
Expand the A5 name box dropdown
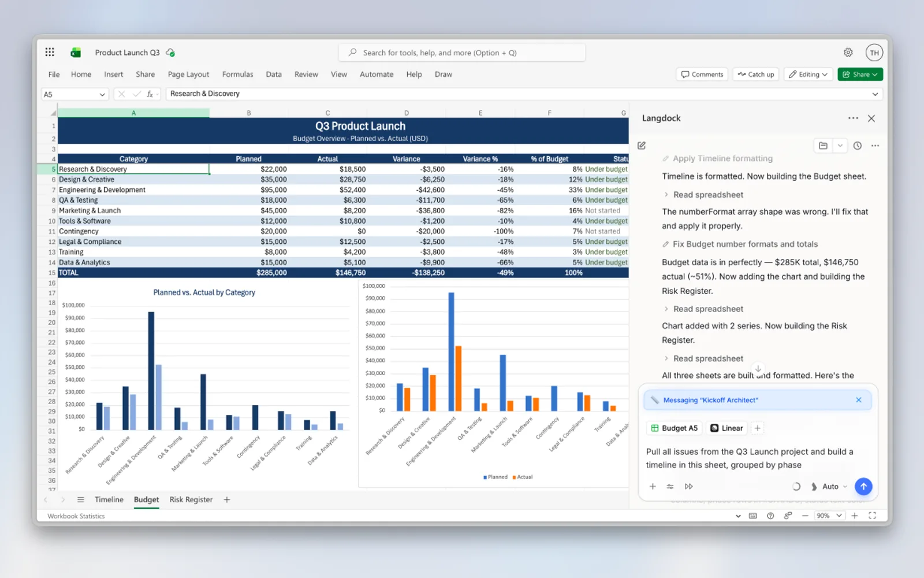(102, 94)
